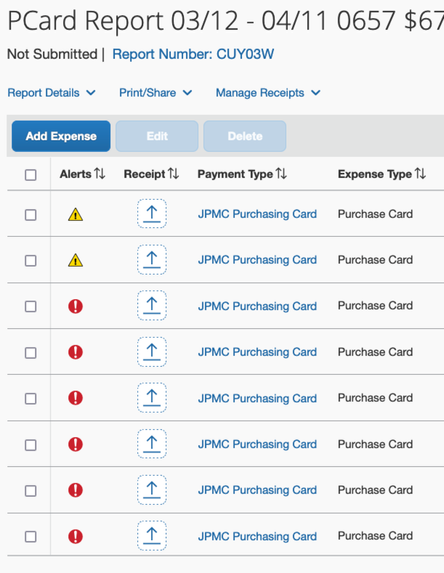Tick the checkbox of the third expense row
The image size is (444, 573).
tap(31, 306)
